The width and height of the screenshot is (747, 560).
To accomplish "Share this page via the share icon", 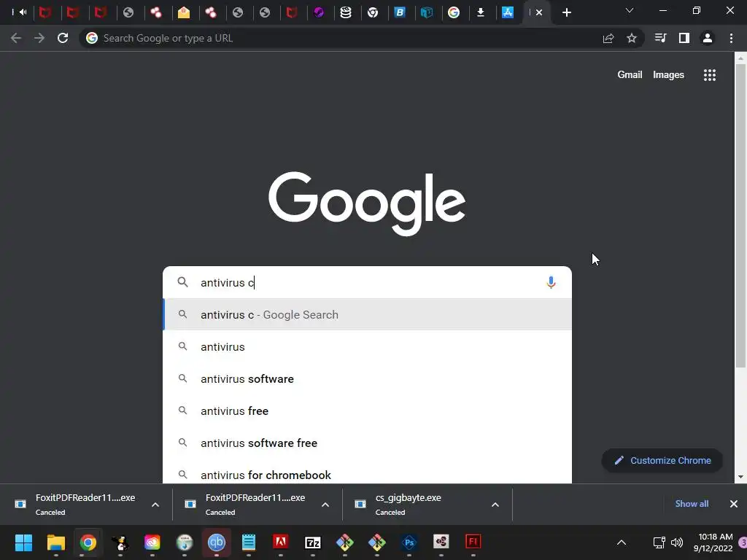I will click(608, 38).
